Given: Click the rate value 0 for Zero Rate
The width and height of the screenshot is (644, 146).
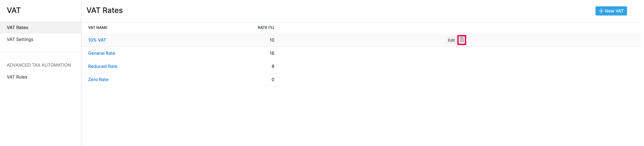Looking at the screenshot, I should (273, 80).
